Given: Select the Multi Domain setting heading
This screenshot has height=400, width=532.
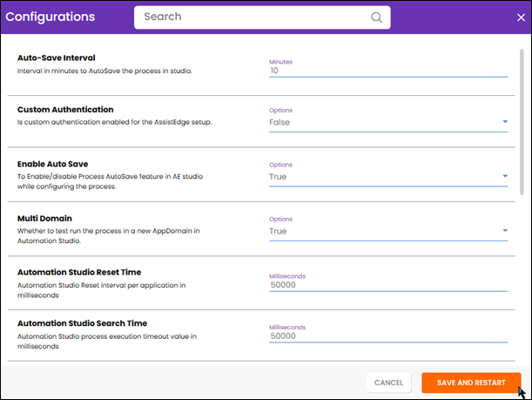Looking at the screenshot, I should 44,218.
